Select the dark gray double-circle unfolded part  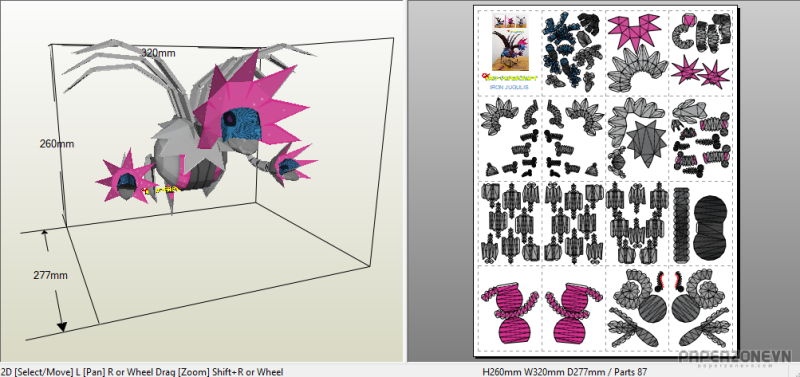710,225
